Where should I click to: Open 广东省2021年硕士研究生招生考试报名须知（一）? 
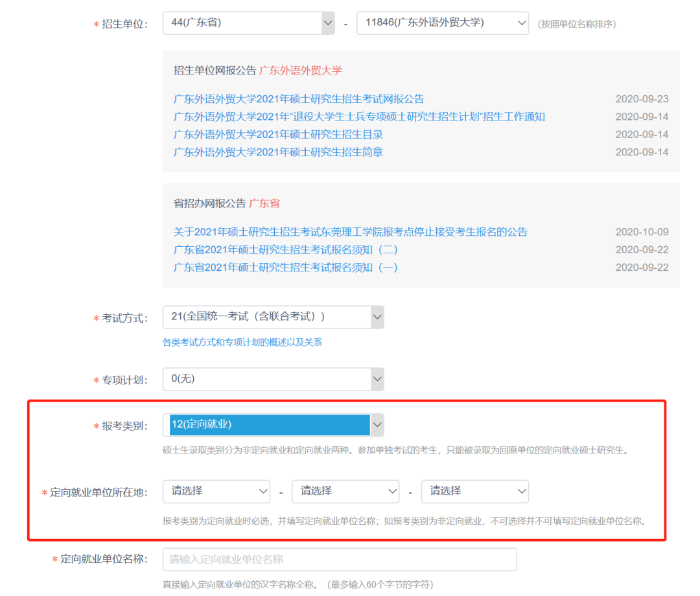(286, 268)
